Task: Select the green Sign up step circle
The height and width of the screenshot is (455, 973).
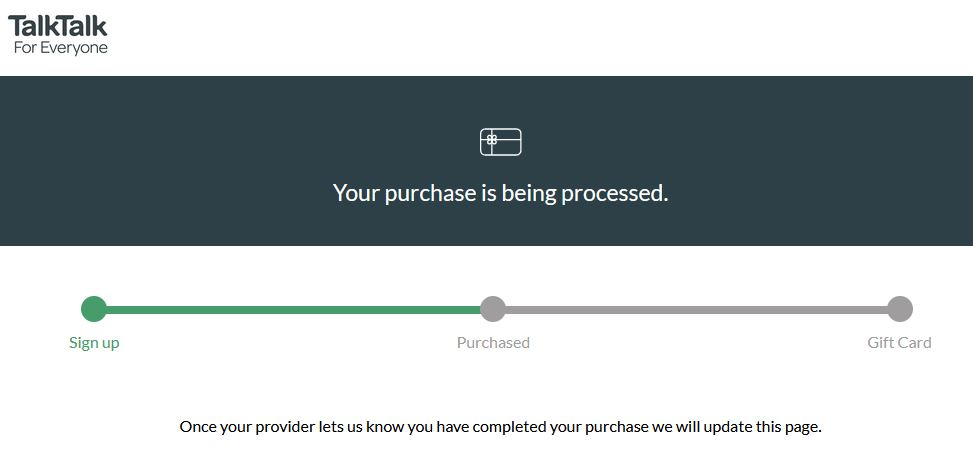Action: point(94,309)
